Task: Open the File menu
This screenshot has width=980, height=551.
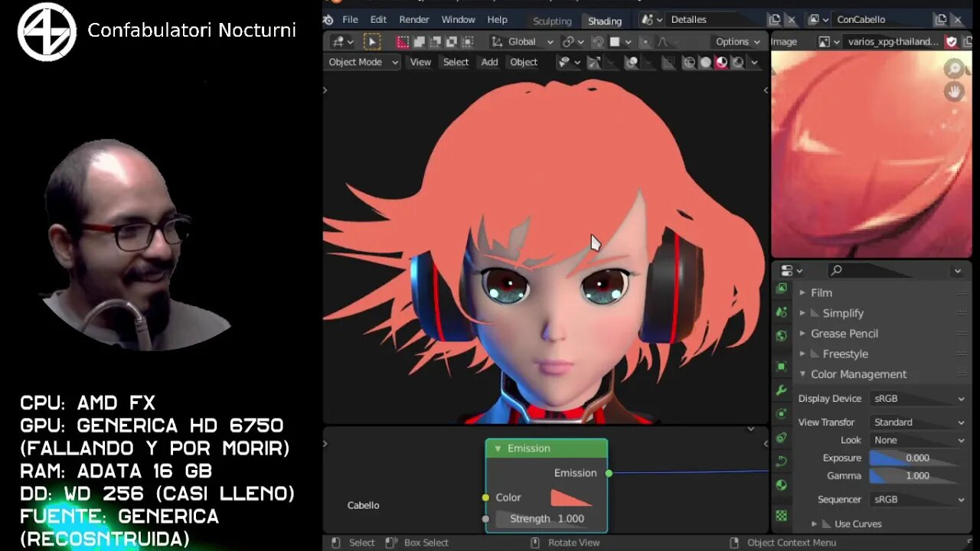Action: coord(350,20)
